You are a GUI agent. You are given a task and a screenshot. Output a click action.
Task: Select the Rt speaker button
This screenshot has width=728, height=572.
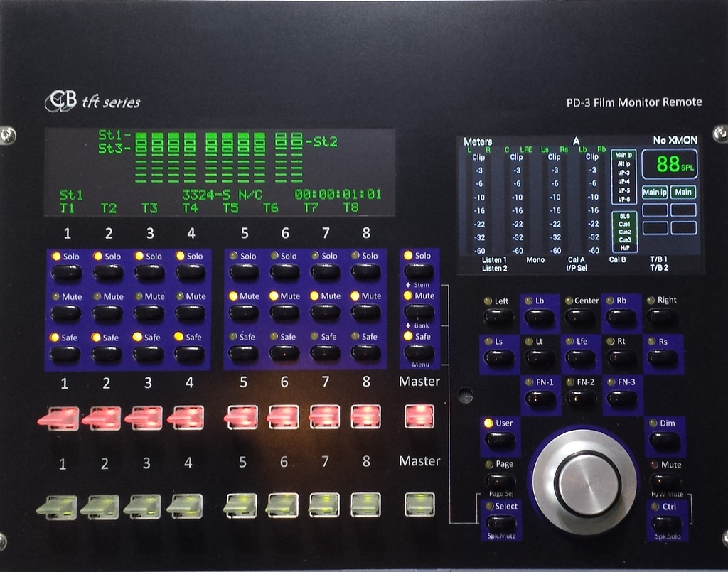621,358
